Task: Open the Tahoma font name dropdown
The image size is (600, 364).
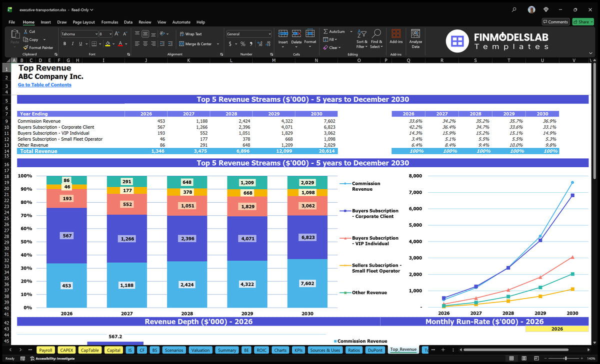Action: click(x=96, y=34)
